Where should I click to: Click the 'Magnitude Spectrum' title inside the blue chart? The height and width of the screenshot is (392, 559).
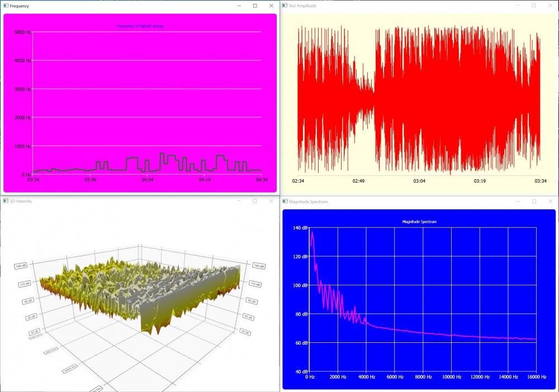(419, 222)
